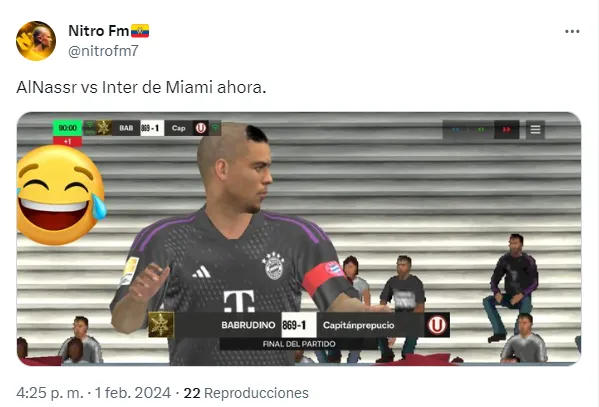Open the hamburger menu in the video

(535, 130)
